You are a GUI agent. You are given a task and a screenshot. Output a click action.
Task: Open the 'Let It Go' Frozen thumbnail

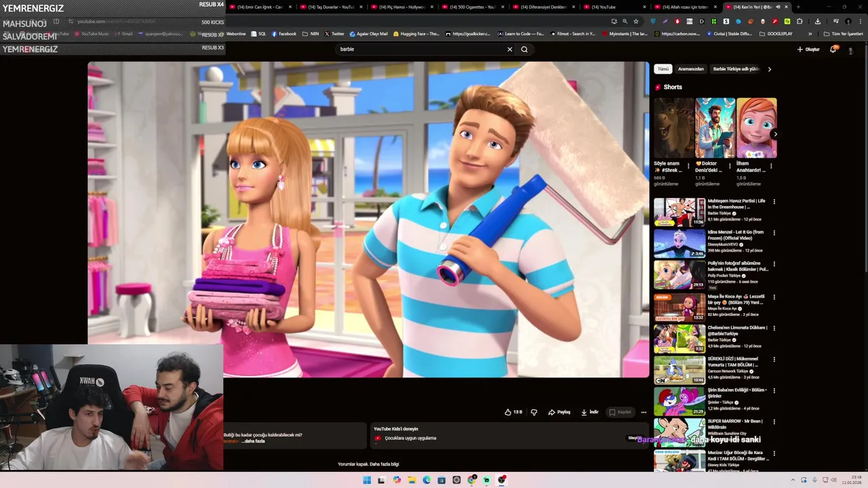[679, 243]
